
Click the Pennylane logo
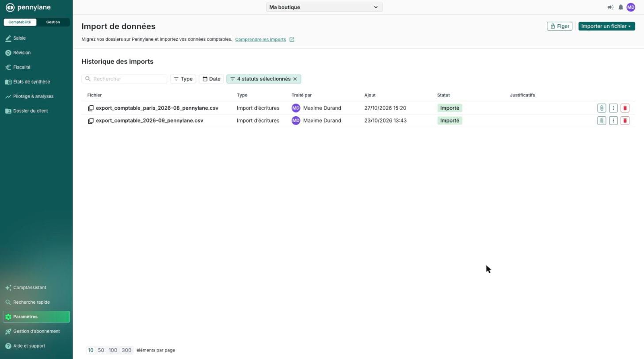click(x=28, y=8)
